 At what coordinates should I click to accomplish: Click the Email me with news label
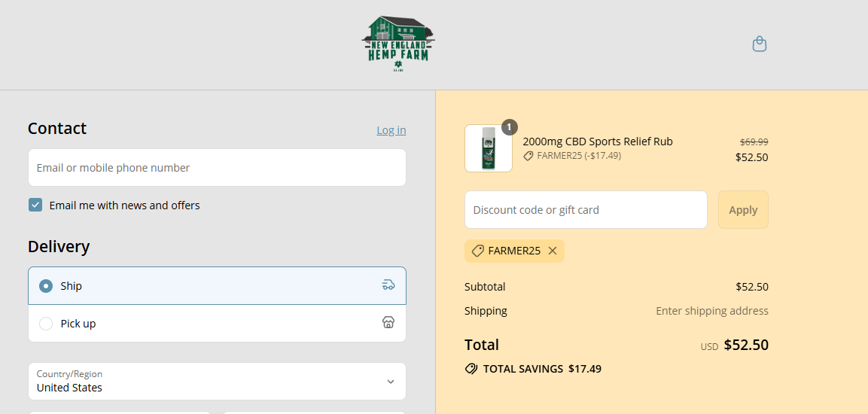pyautogui.click(x=124, y=205)
